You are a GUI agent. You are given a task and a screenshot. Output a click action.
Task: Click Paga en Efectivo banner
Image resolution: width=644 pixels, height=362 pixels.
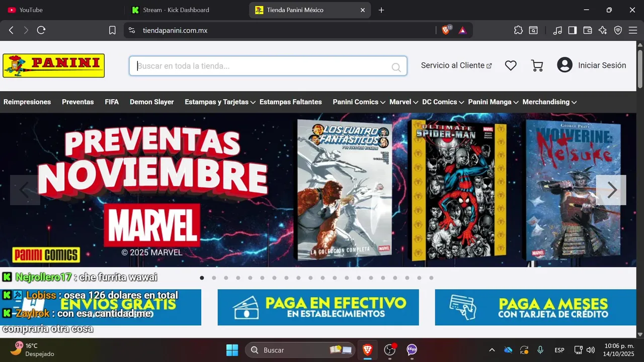pos(318,307)
